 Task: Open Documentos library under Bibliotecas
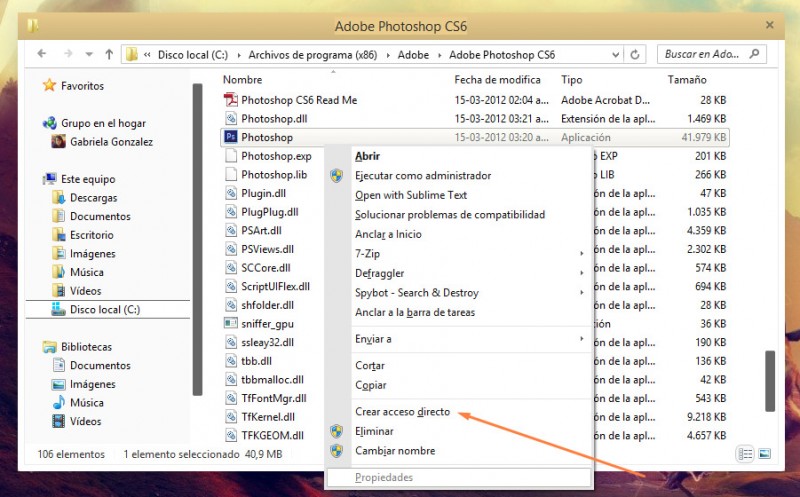point(100,365)
